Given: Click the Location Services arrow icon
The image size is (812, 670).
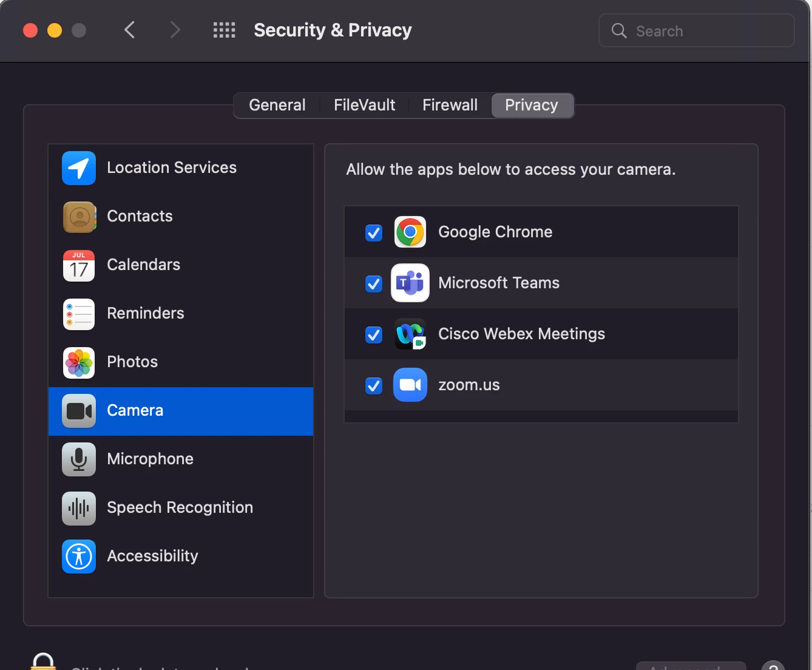Looking at the screenshot, I should click(x=79, y=168).
